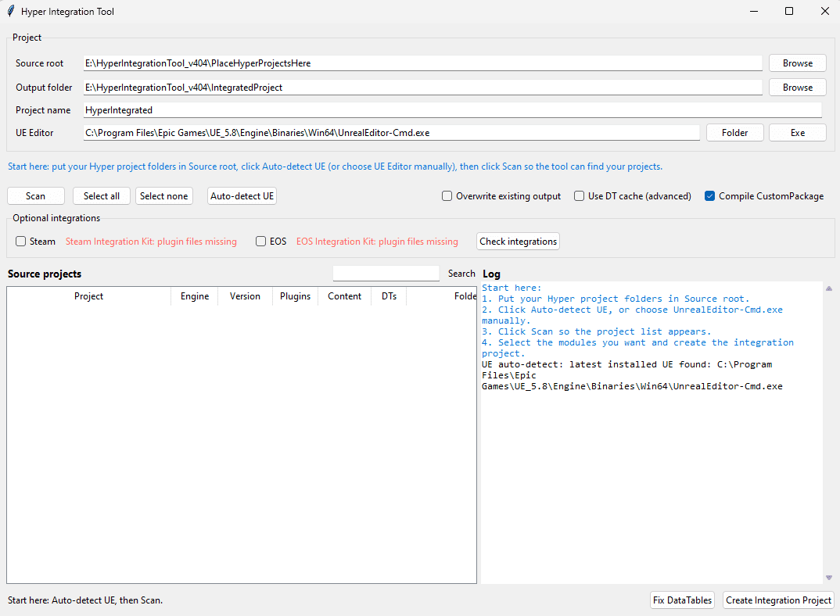Sort by the Plugins column header

coord(295,296)
